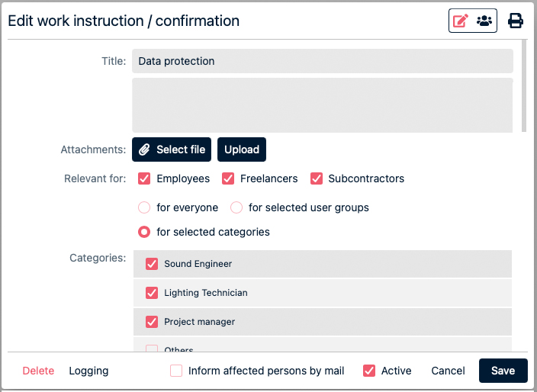Choose 'for selected user groups' option
Screen dimensions: 537x392
pyautogui.click(x=236, y=207)
